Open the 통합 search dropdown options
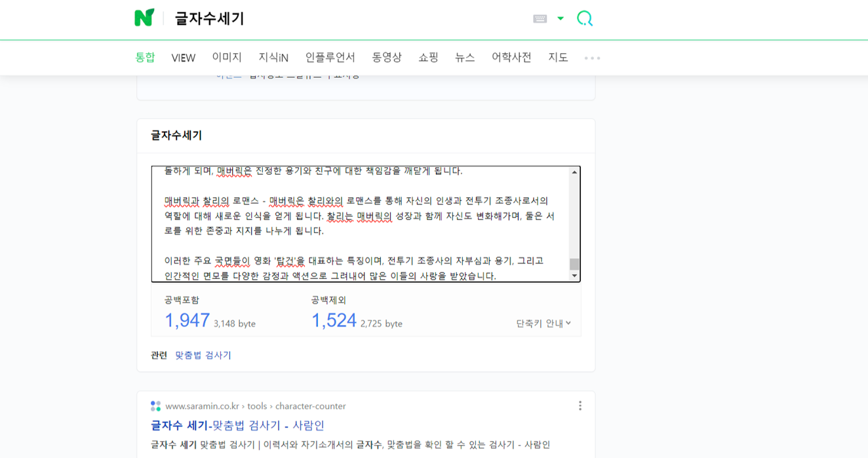 pos(146,57)
